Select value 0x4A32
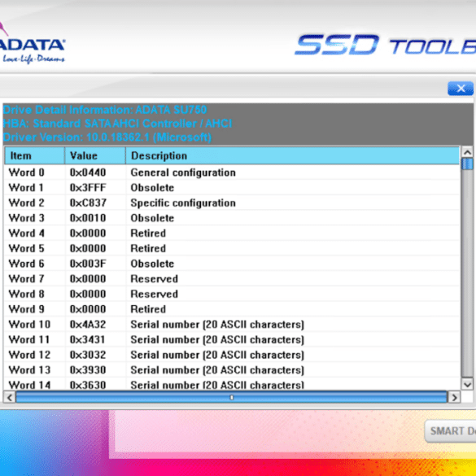Screen dimensions: 476x476 pyautogui.click(x=88, y=324)
